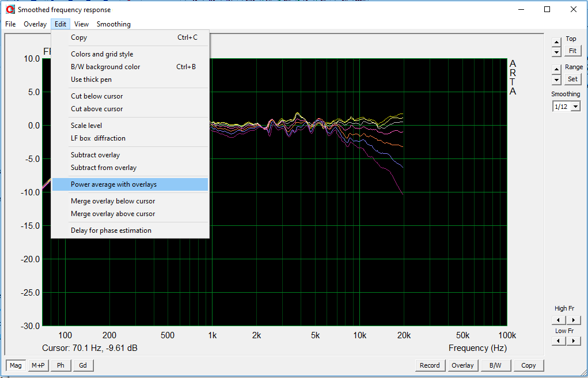Close the Smoothed frequency response window
This screenshot has height=378, width=588.
coord(574,9)
